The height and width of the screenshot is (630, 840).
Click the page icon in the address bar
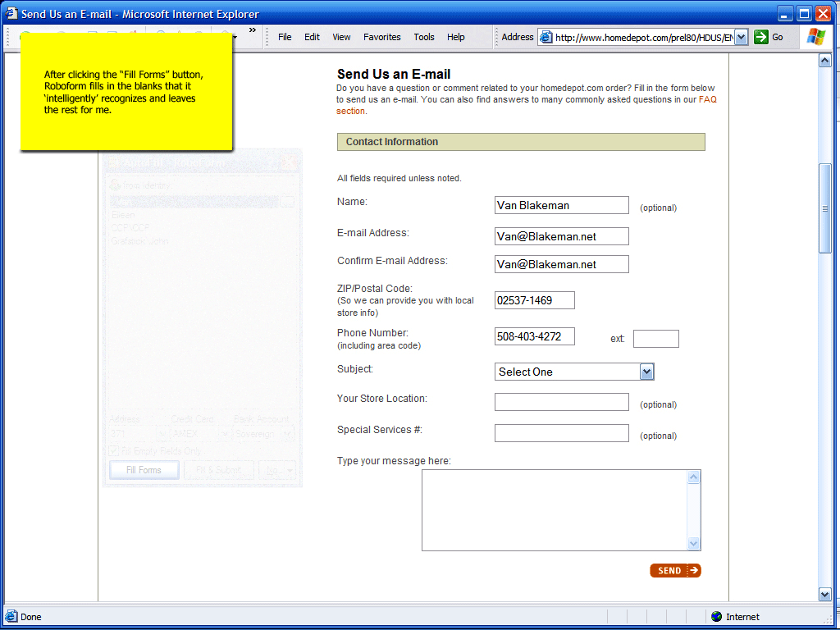pyautogui.click(x=546, y=37)
